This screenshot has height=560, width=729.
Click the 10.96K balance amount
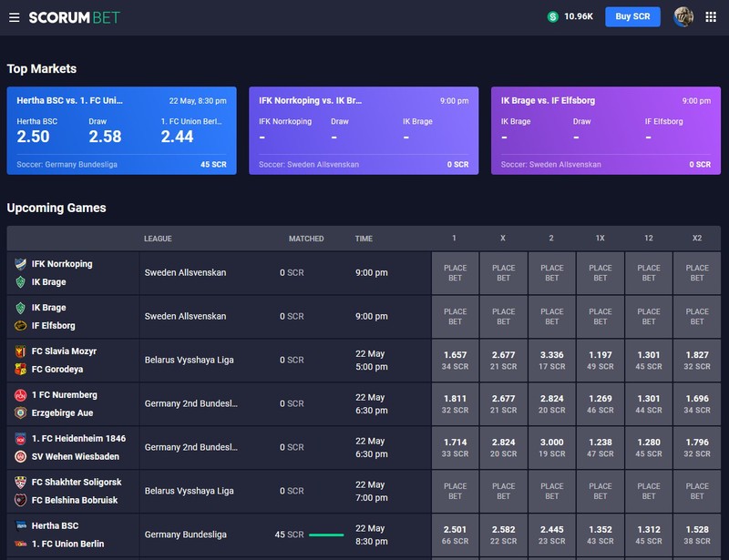click(579, 16)
